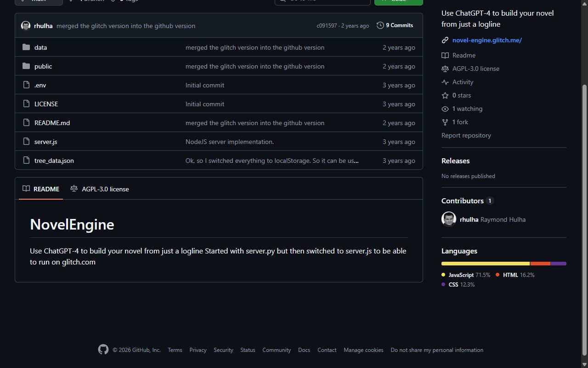Open the server.js file name
Screen dimensions: 588x368
point(45,142)
